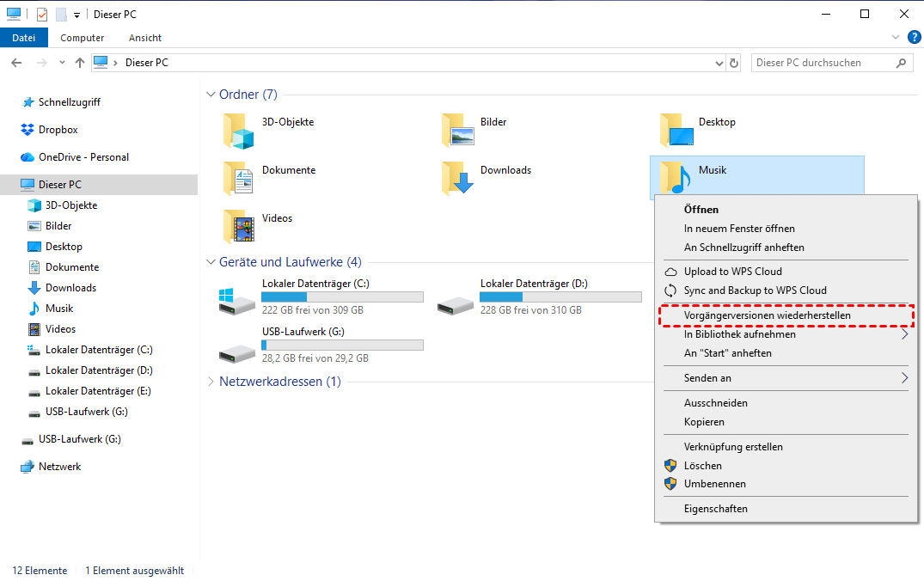Click the refresh button beside address bar

pyautogui.click(x=734, y=63)
